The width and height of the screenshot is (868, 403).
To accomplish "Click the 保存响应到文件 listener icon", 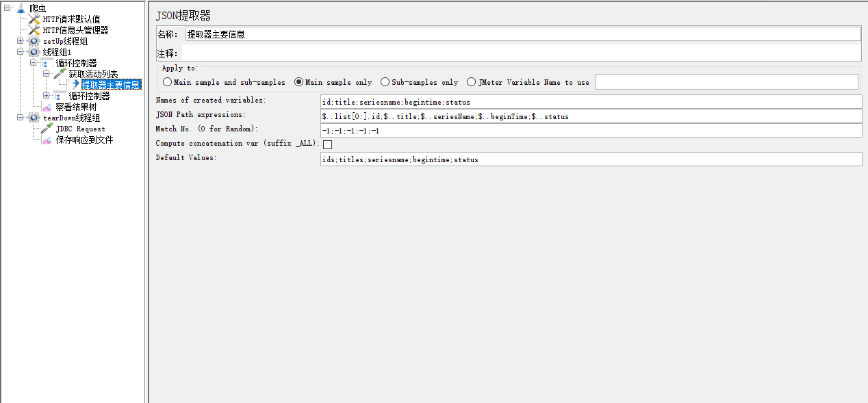I will (x=47, y=140).
